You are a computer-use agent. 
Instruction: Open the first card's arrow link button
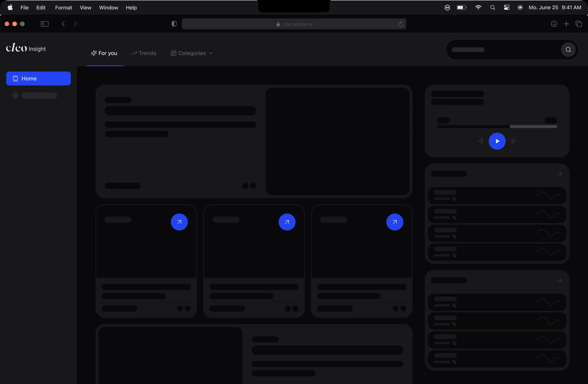(x=179, y=222)
